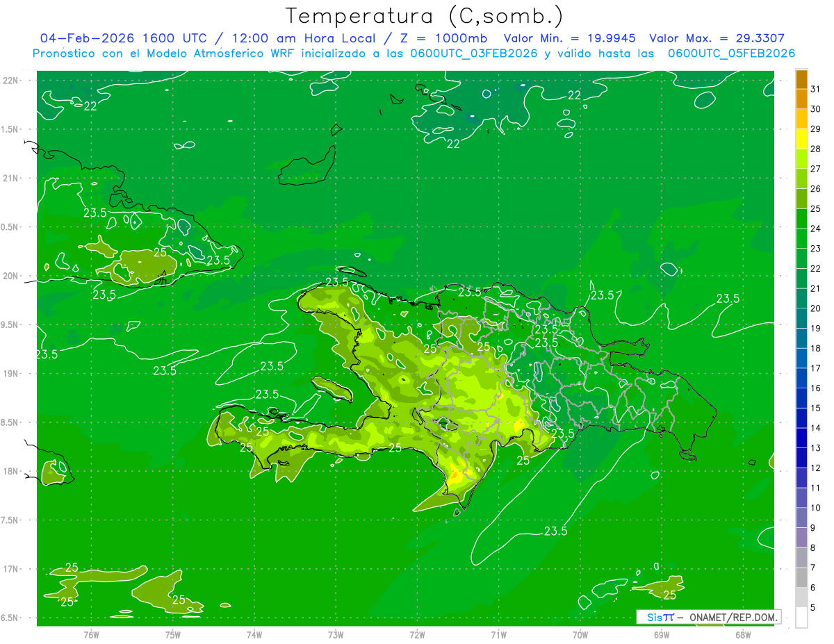Click the valid-until time "0600UTC_05FEB2026"
Image resolution: width=834 pixels, height=644 pixels.
pos(731,53)
